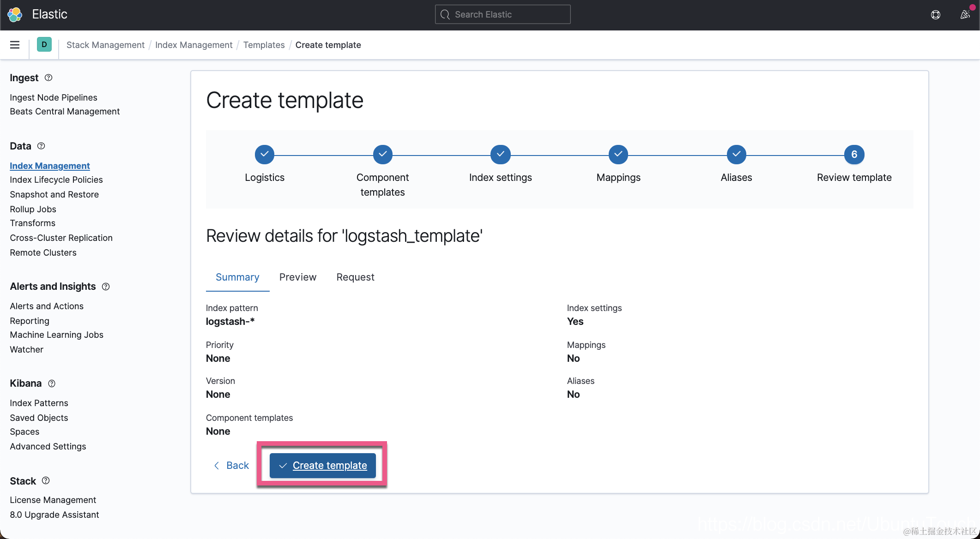
Task: Click the green D space avatar
Action: click(44, 45)
